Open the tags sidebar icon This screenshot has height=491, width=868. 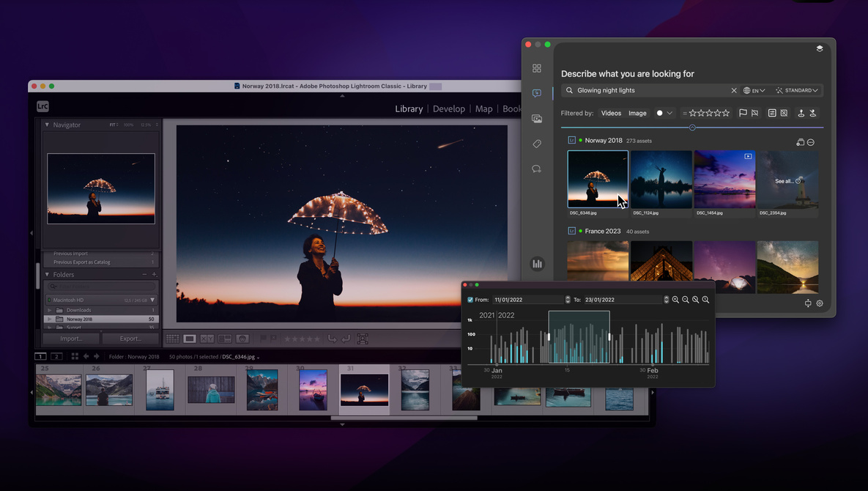point(536,144)
